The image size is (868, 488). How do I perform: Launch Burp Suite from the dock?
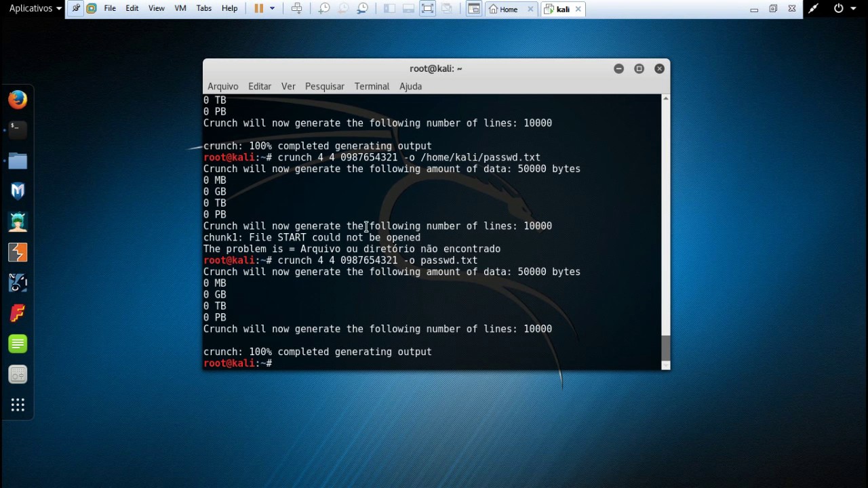click(x=18, y=252)
